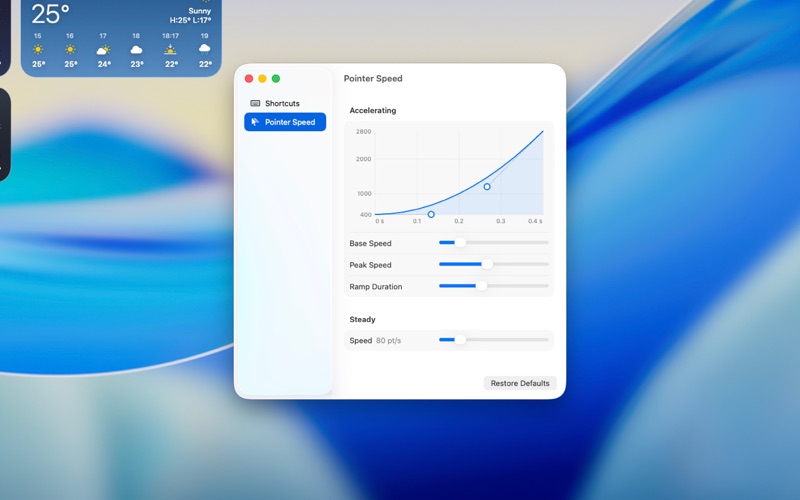Click the 'Sunny' condition in Weather widget
Viewport: 800px width, 500px height.
click(199, 11)
